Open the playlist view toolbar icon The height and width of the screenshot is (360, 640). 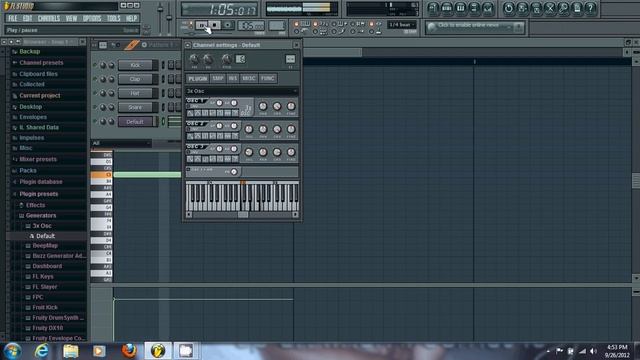click(433, 8)
